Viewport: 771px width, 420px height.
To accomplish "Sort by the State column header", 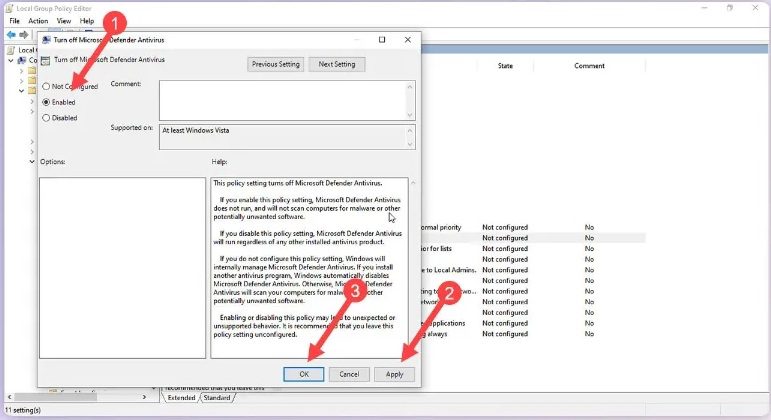I will tap(505, 65).
